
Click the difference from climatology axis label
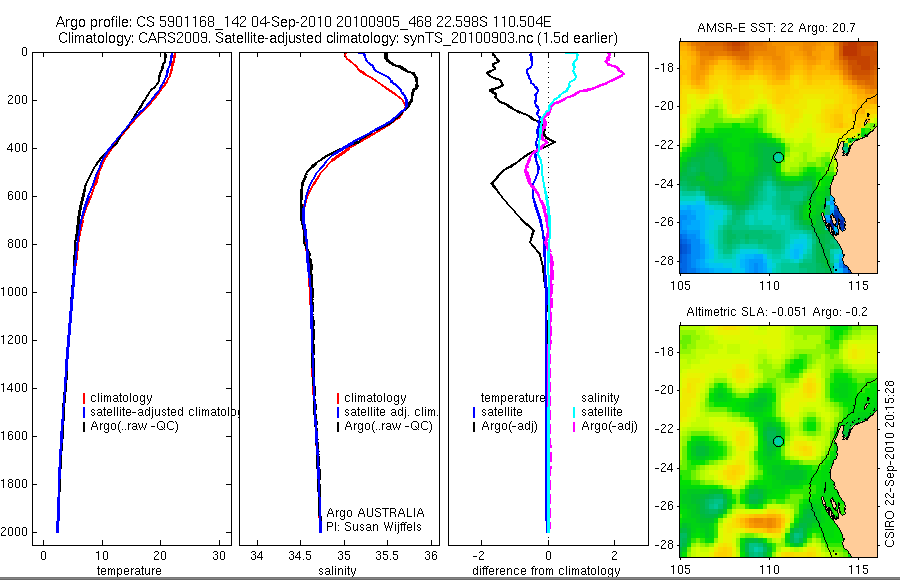546,570
